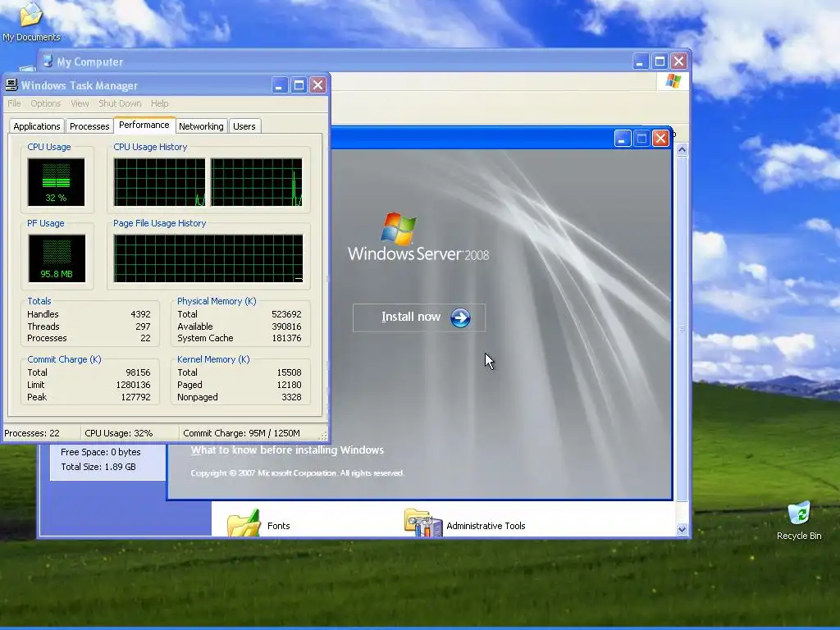Close the Windows Task Manager window
Viewport: 840px width, 630px height.
coord(318,85)
